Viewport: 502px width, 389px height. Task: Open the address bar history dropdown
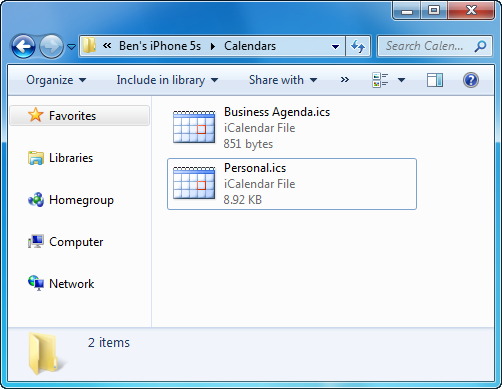[335, 47]
